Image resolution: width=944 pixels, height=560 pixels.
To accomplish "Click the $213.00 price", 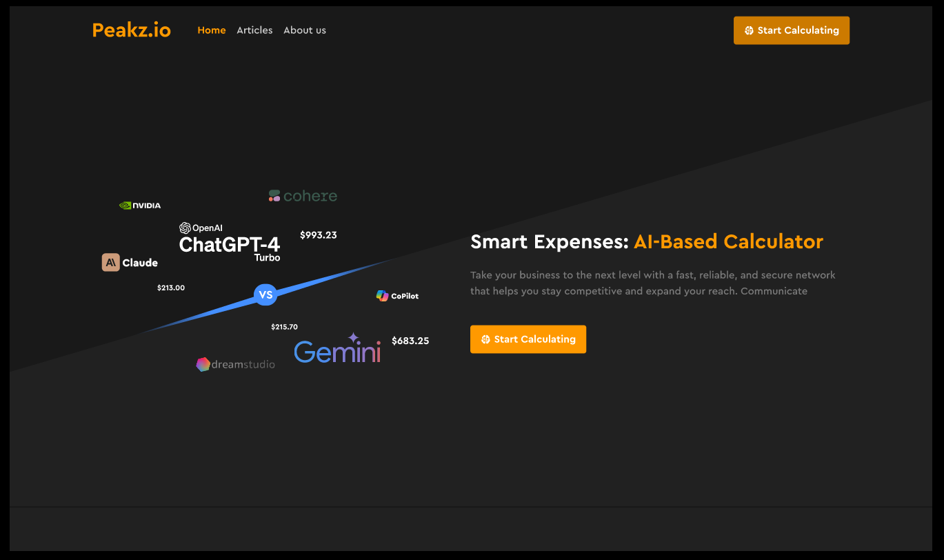I will tap(171, 288).
